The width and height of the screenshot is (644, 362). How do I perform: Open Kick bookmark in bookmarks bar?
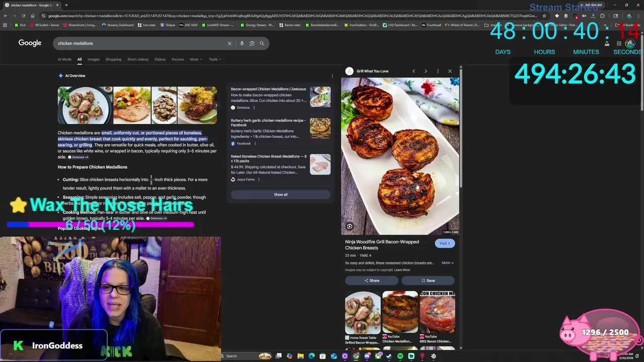(x=20, y=25)
